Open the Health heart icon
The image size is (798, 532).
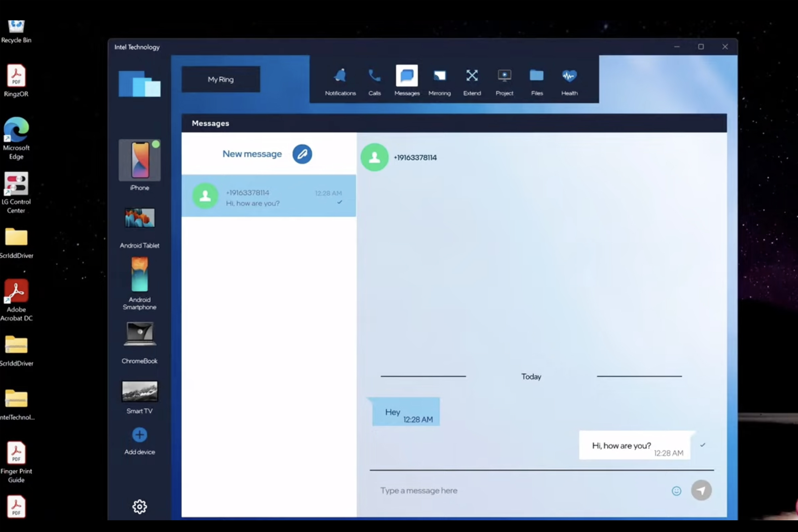point(569,76)
